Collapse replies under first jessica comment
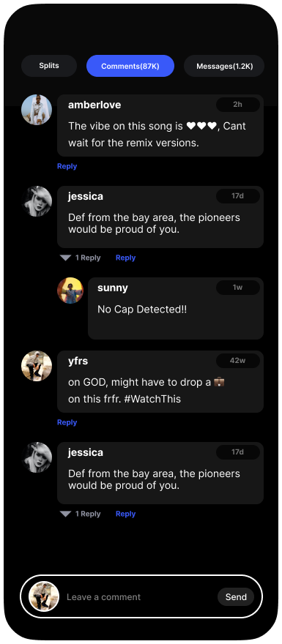The image size is (282, 644). pyautogui.click(x=80, y=258)
